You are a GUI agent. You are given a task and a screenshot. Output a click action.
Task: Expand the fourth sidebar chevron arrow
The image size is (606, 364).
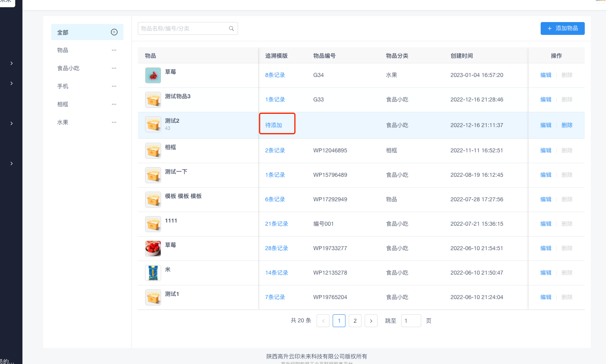[x=12, y=164]
